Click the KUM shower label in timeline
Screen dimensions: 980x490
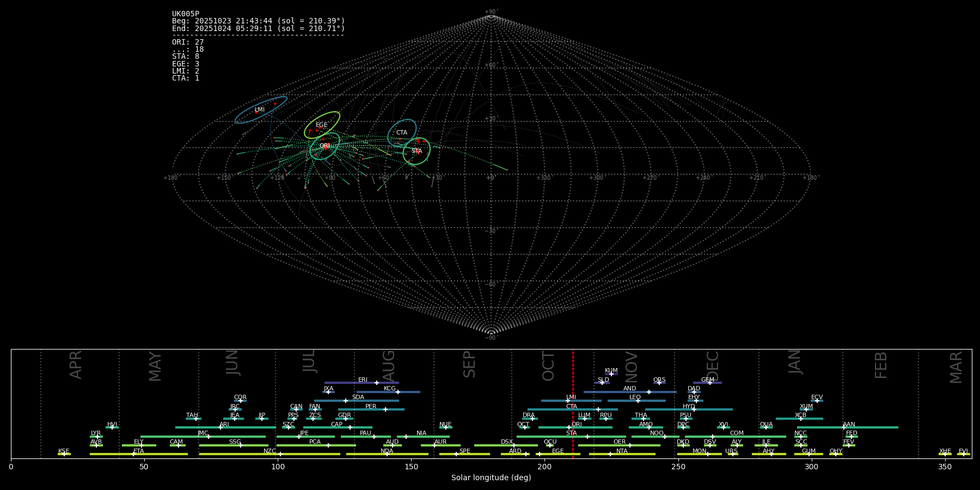tap(611, 371)
